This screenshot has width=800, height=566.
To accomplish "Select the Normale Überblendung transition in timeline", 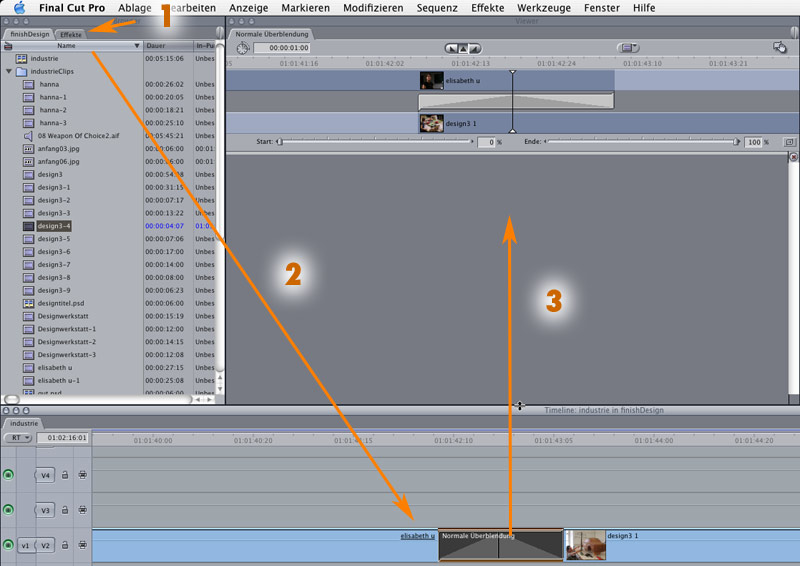I will [500, 546].
